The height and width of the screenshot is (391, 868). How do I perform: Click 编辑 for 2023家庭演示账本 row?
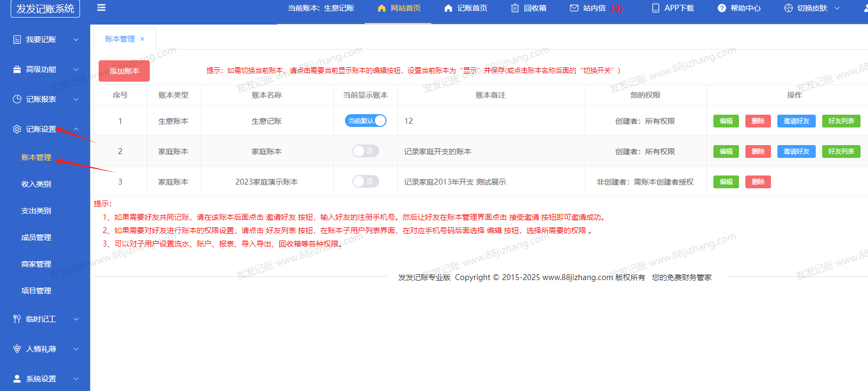[726, 182]
